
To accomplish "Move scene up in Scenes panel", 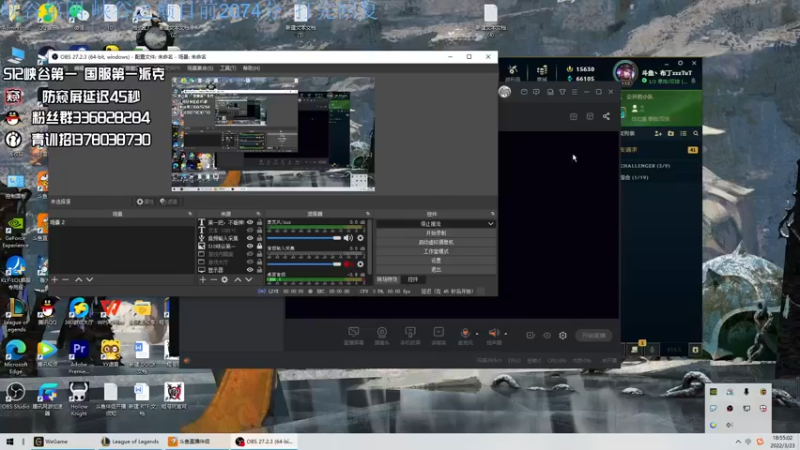I will click(79, 280).
